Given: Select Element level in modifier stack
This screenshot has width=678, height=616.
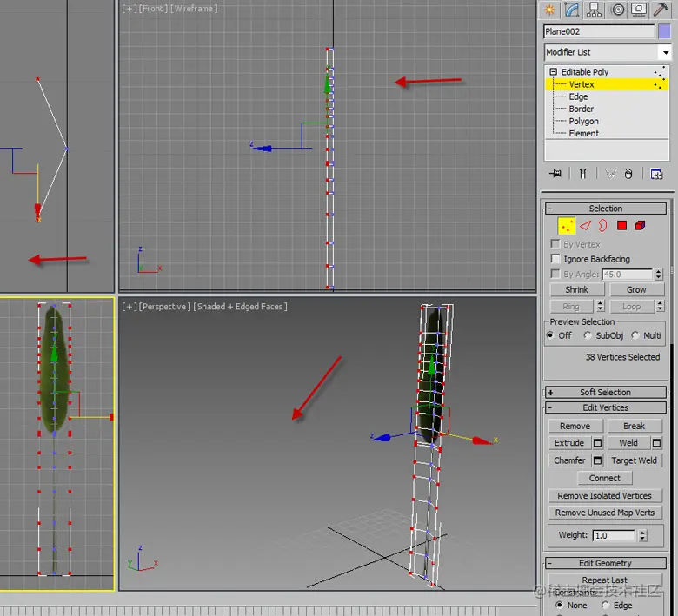Looking at the screenshot, I should (x=584, y=134).
